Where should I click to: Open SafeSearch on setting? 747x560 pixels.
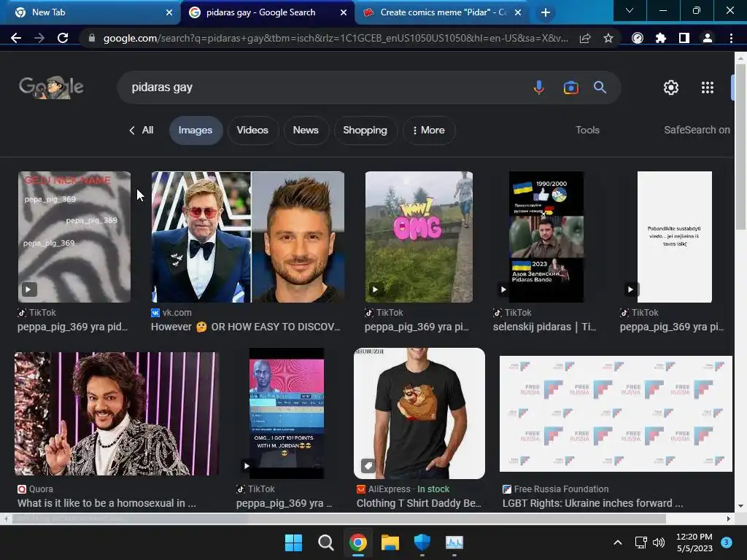(x=697, y=130)
